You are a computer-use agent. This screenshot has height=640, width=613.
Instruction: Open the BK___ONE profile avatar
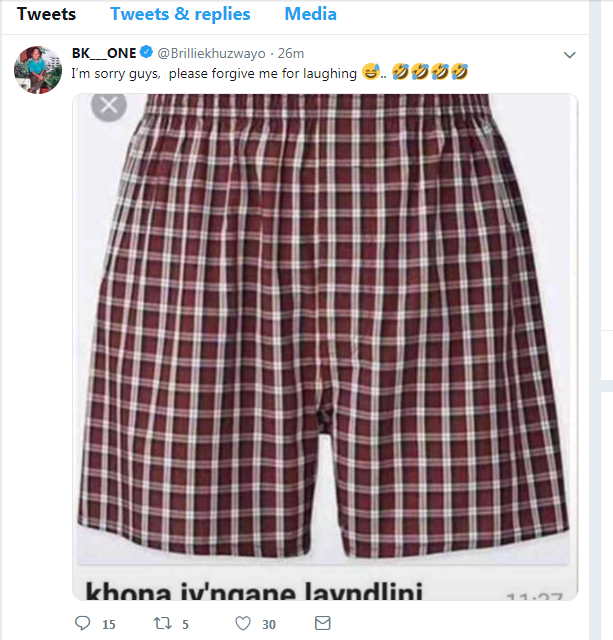coord(38,70)
